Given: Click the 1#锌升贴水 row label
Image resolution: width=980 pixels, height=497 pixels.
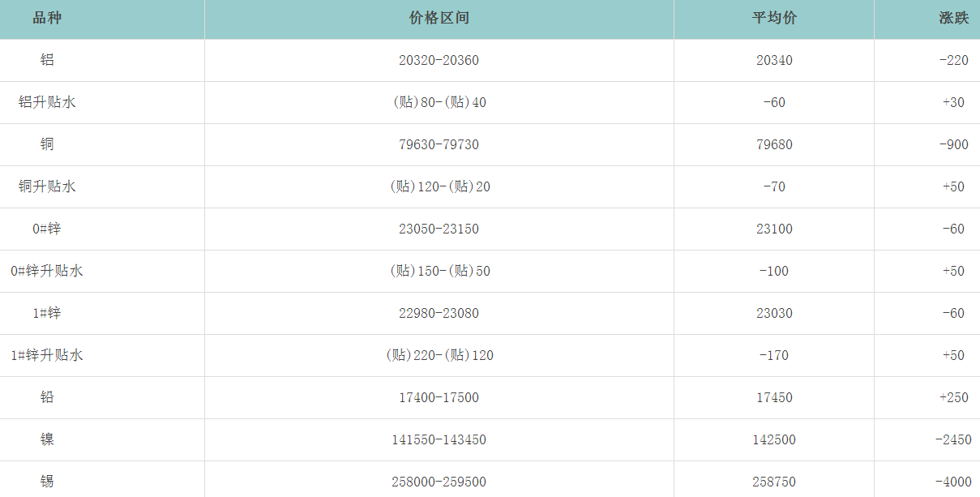Looking at the screenshot, I should (x=47, y=355).
